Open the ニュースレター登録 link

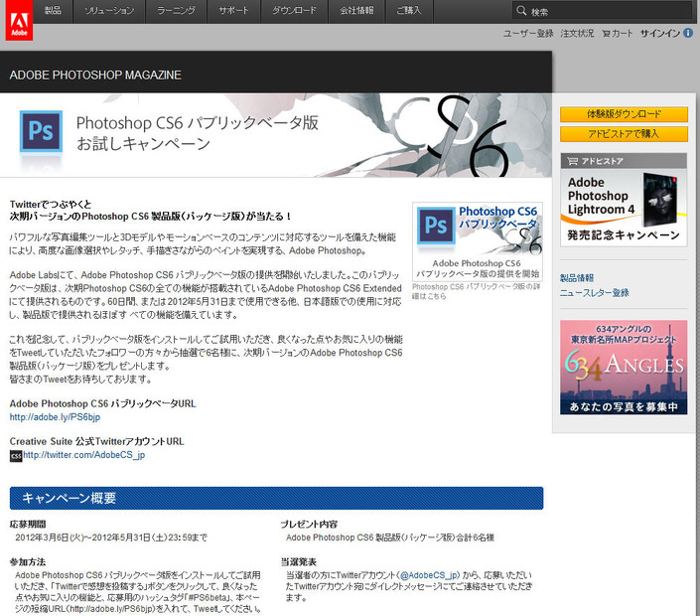pos(594,293)
